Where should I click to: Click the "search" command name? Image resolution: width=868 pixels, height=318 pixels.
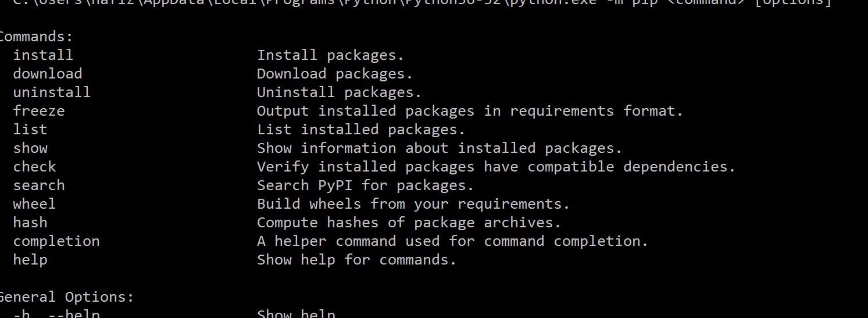pyautogui.click(x=39, y=185)
